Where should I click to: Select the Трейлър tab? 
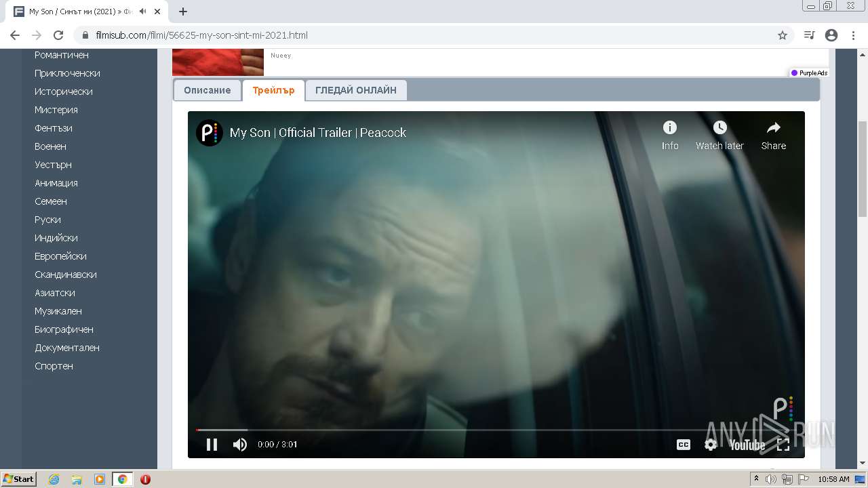(x=273, y=90)
